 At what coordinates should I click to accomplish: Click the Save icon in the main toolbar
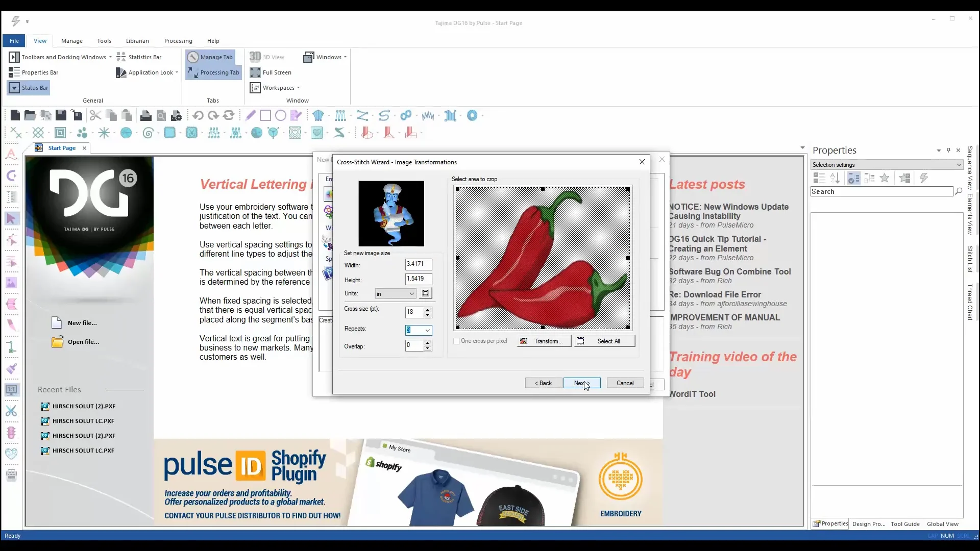click(61, 115)
